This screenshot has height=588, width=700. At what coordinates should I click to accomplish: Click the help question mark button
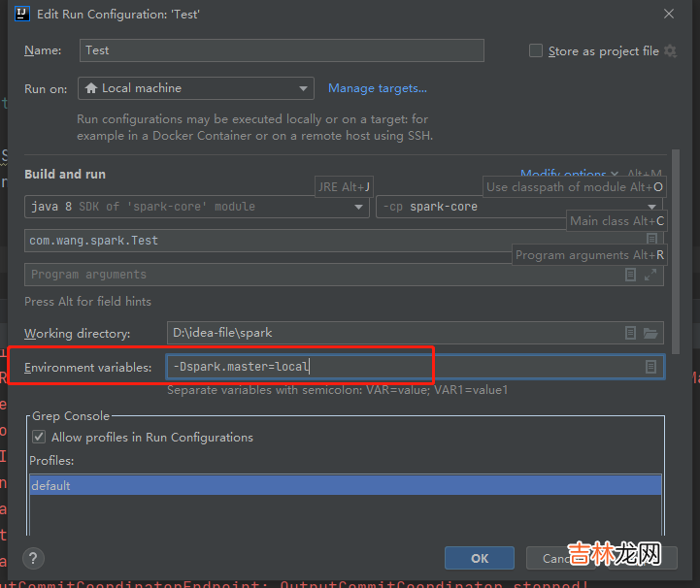click(34, 558)
